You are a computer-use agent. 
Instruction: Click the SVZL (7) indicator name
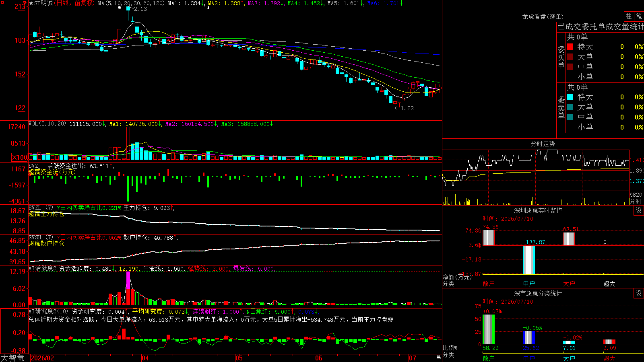41,208
